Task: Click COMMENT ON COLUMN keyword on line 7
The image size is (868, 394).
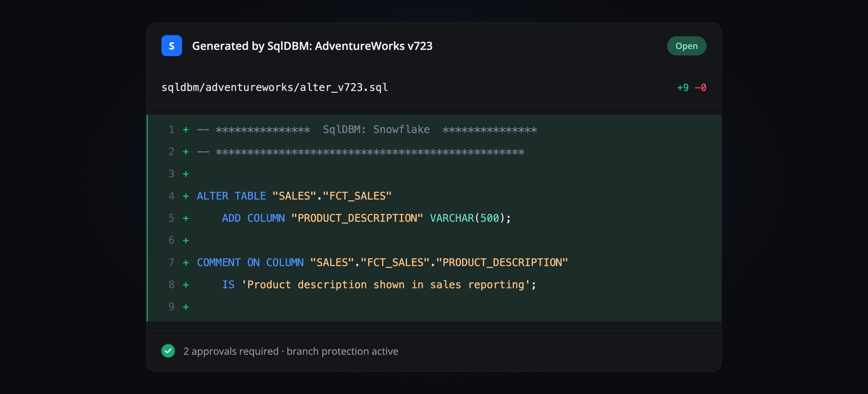Action: 250,262
